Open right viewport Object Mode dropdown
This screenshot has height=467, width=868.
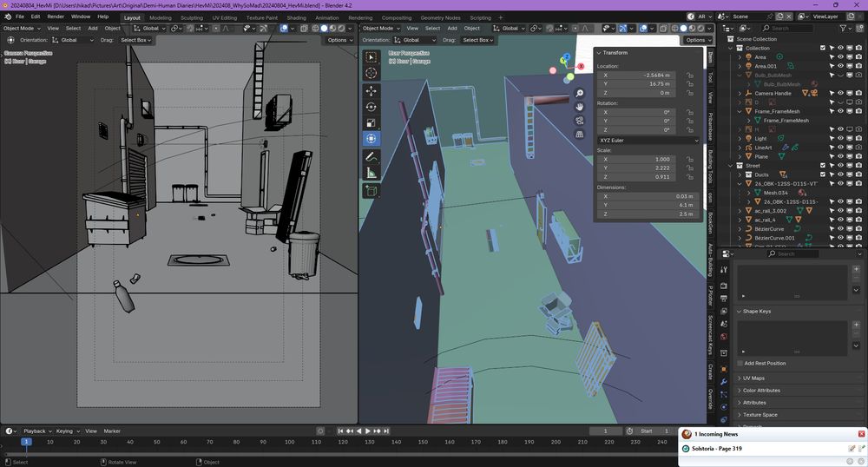click(381, 29)
